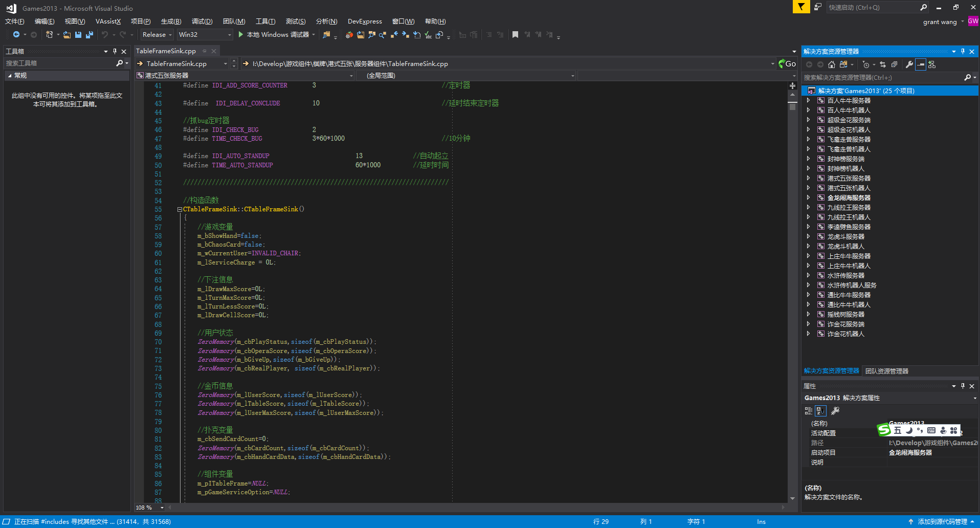This screenshot has height=528, width=980.
Task: Click the Navigate Backward arrow in toolbar
Action: click(16, 34)
